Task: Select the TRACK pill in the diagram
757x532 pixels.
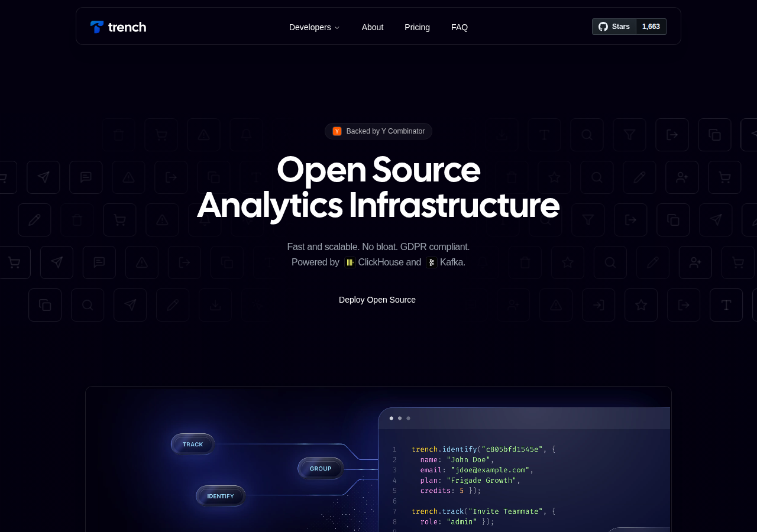Action: [x=193, y=445]
